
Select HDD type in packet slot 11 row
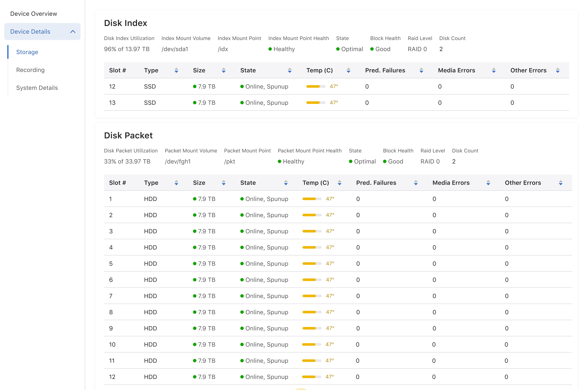pos(150,361)
